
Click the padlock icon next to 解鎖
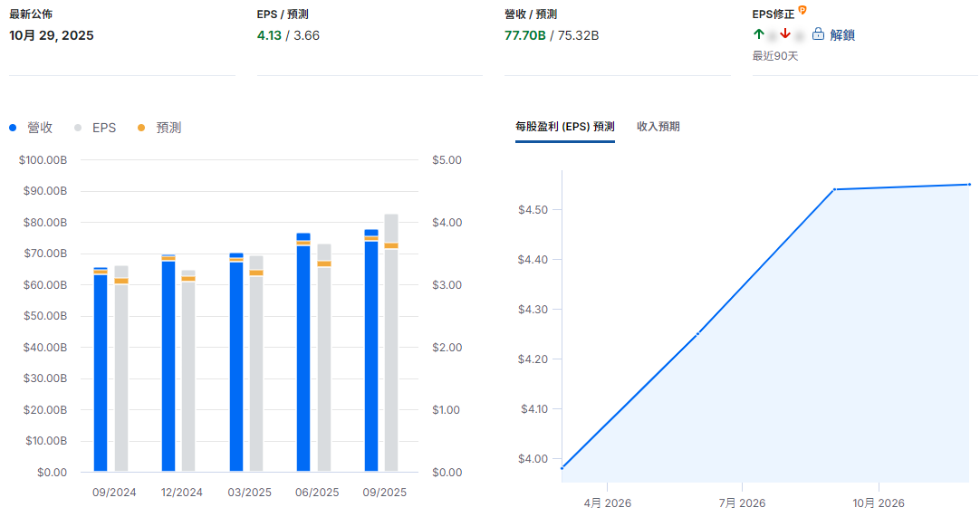coord(818,34)
